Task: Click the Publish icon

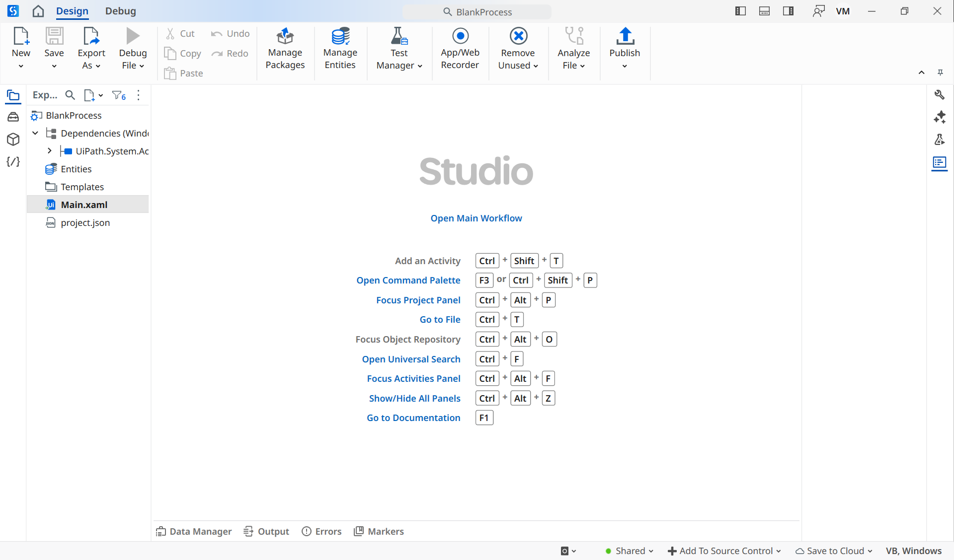Action: pos(625,36)
